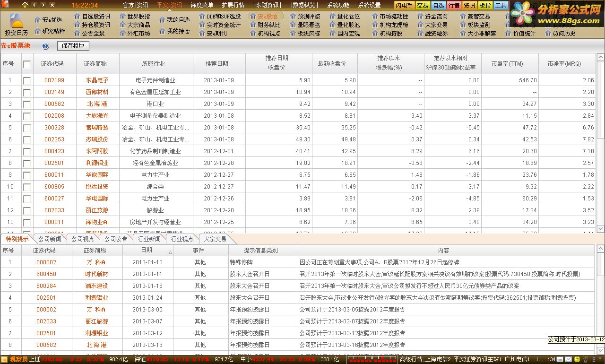The image size is (605, 364).
Task: Open 安e期刊 toolbar item
Action: (x=213, y=34)
